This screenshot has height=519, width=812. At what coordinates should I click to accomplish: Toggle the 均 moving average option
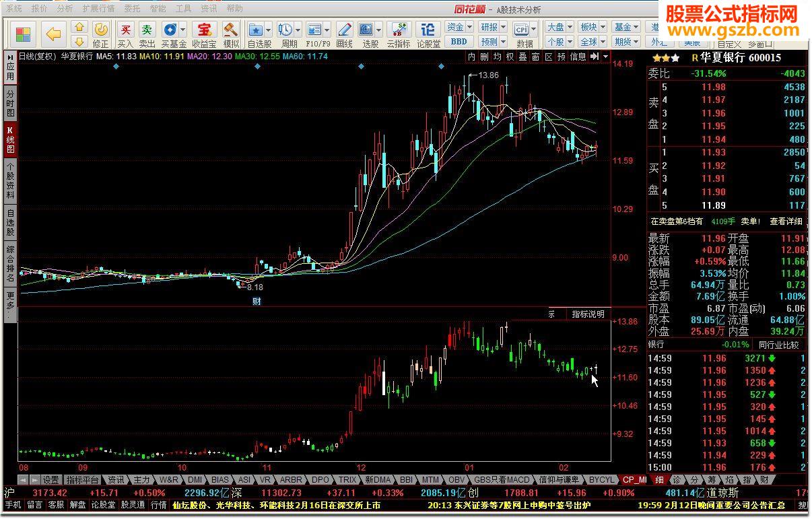pos(498,57)
